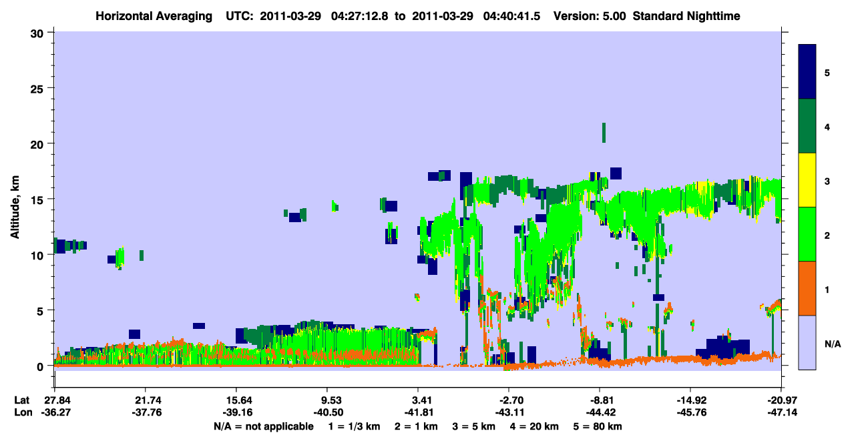Viewport: 868px width, 445px height.
Task: Click the colorbar 'N/A' label
Action: pyautogui.click(x=832, y=344)
